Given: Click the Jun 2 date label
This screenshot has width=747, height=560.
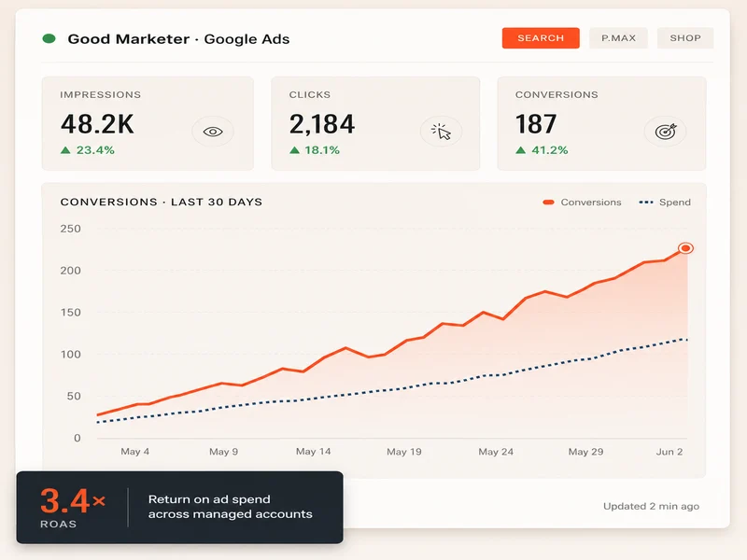Looking at the screenshot, I should (669, 452).
